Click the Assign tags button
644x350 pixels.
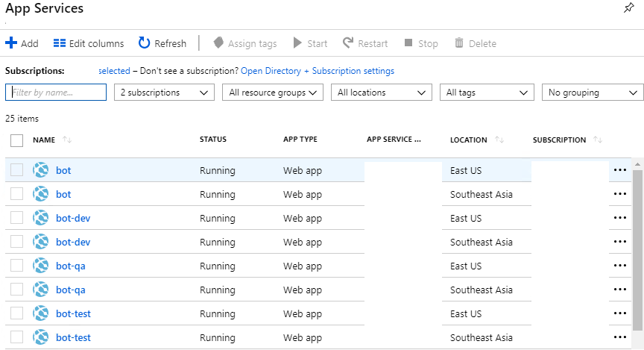pos(245,43)
